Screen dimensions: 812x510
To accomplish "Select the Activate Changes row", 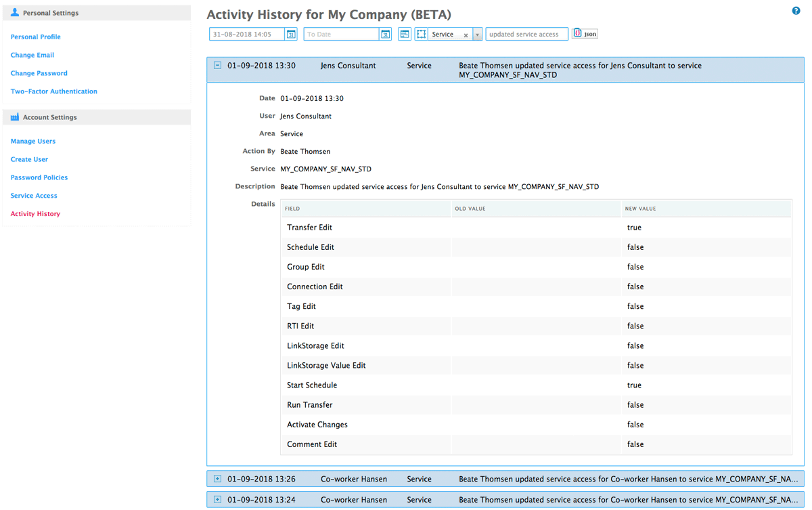I will tap(537, 425).
